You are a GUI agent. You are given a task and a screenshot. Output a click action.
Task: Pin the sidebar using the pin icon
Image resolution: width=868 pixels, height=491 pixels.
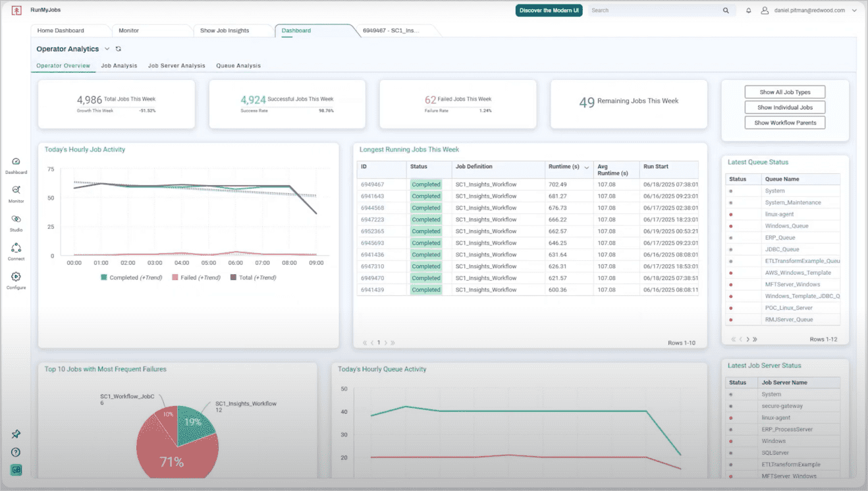click(x=16, y=434)
